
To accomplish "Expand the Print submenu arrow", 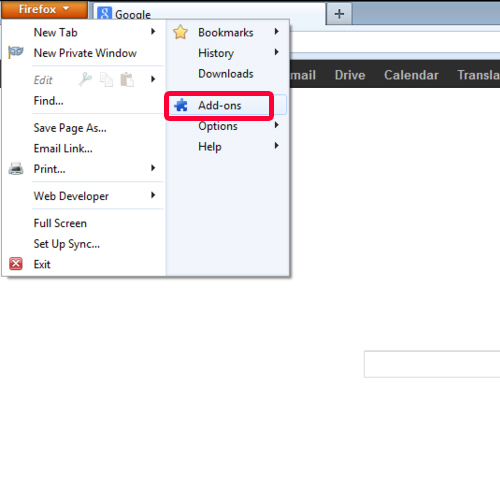I will 153,168.
